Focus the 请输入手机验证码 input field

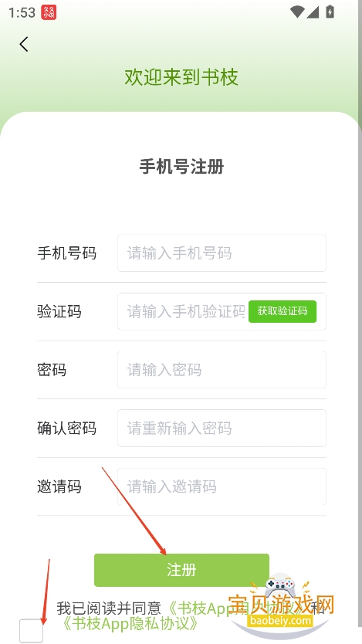183,311
